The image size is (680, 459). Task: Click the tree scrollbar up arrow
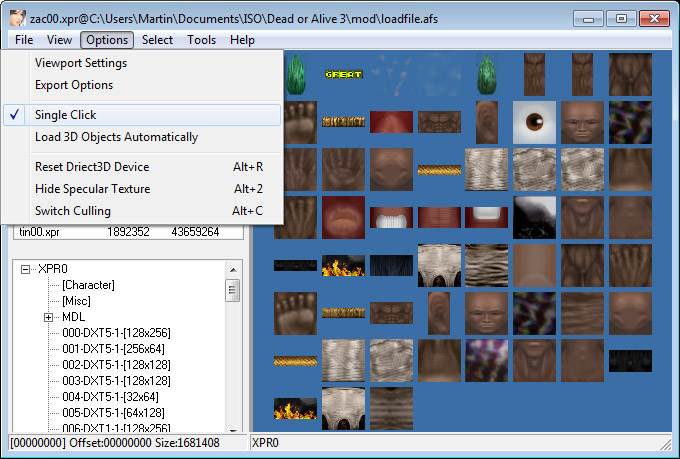click(233, 270)
